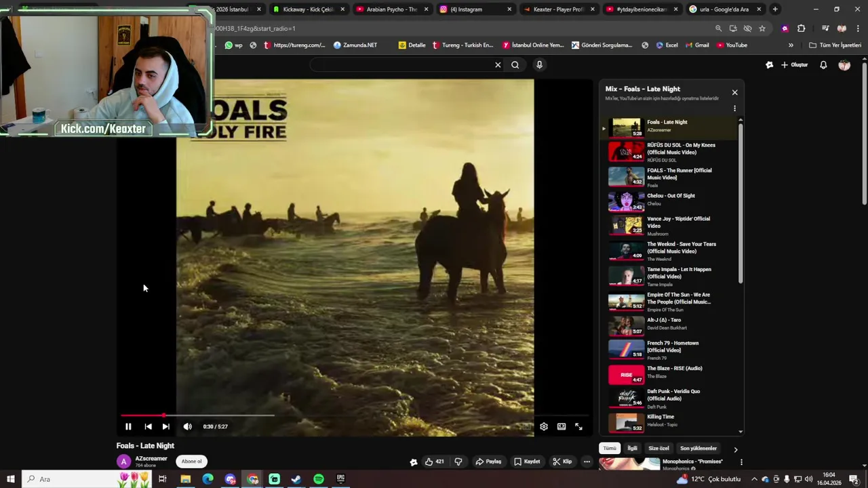
Task: Skip to previous video in player
Action: 148,426
